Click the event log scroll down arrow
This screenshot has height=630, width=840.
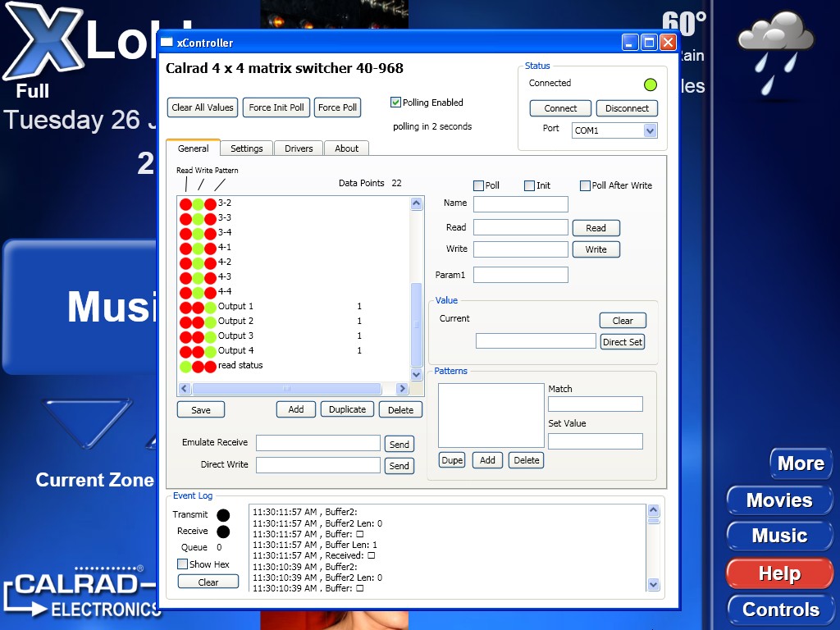[653, 584]
